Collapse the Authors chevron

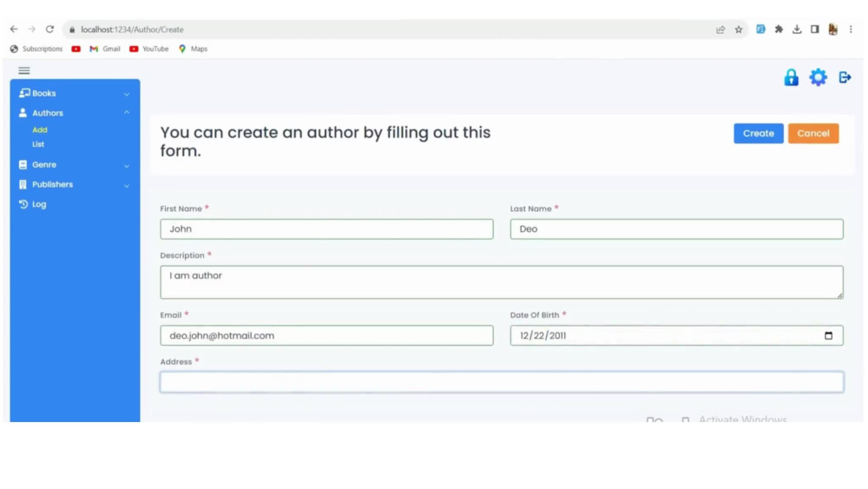click(x=126, y=113)
